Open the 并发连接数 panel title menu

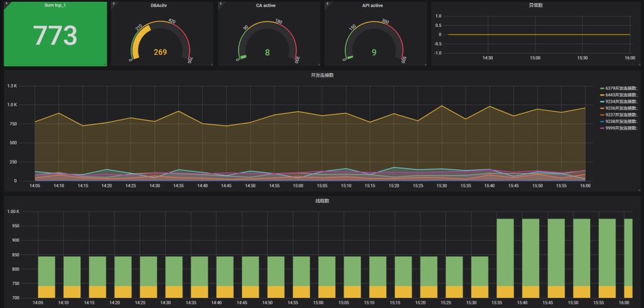click(323, 75)
